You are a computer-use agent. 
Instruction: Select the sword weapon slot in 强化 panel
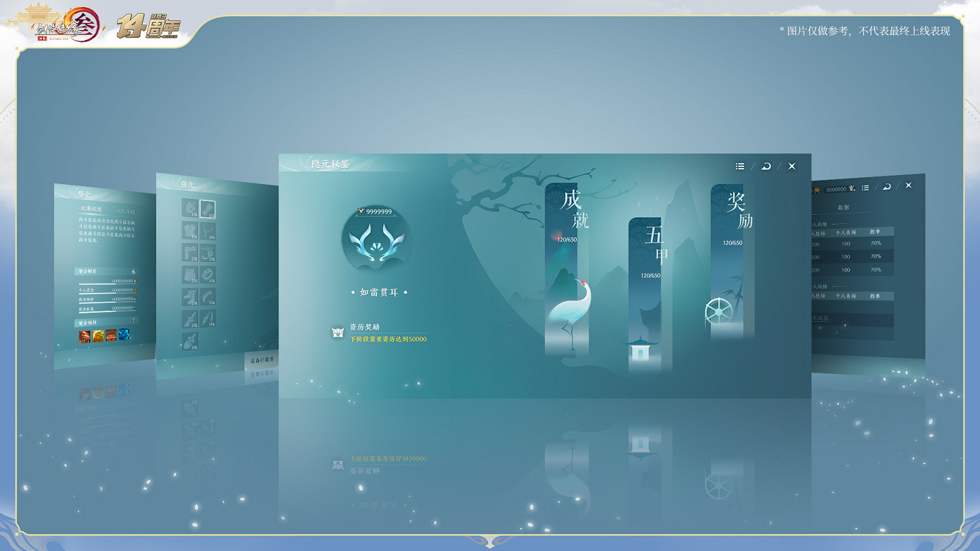click(189, 319)
